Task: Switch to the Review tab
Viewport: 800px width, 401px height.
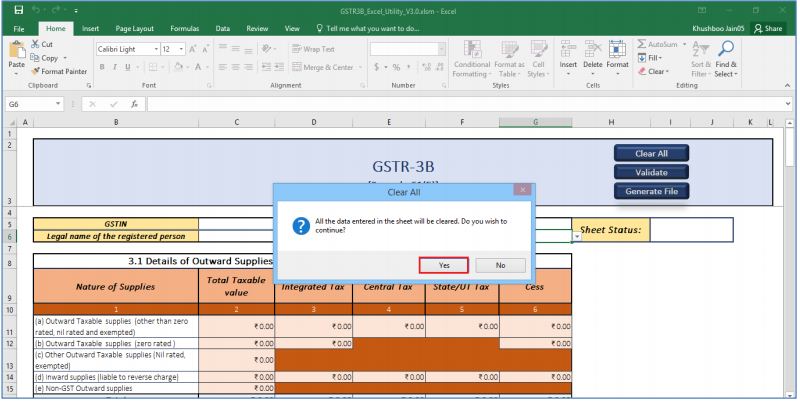Action: point(257,29)
